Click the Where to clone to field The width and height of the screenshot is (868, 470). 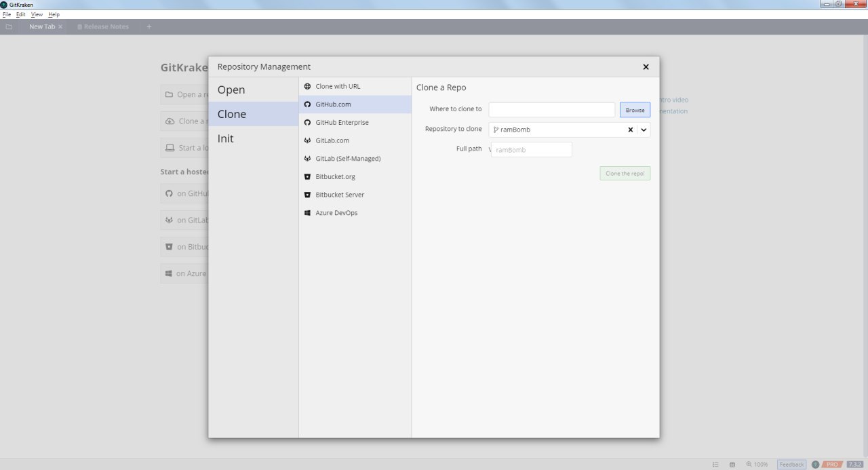(551, 109)
